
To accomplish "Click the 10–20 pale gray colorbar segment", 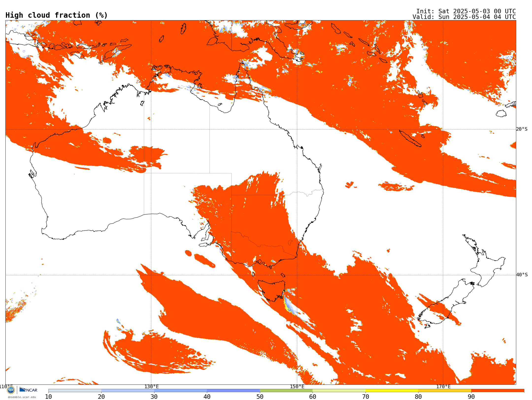I will pos(75,391).
